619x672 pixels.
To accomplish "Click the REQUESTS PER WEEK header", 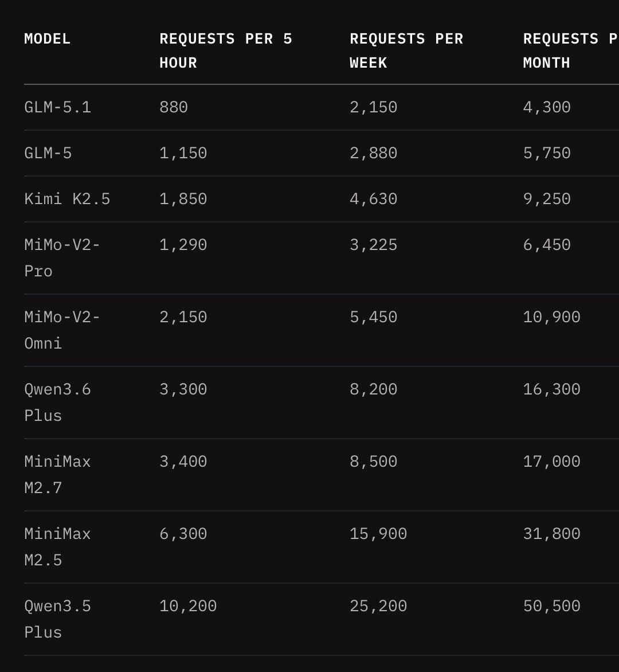I will (406, 50).
